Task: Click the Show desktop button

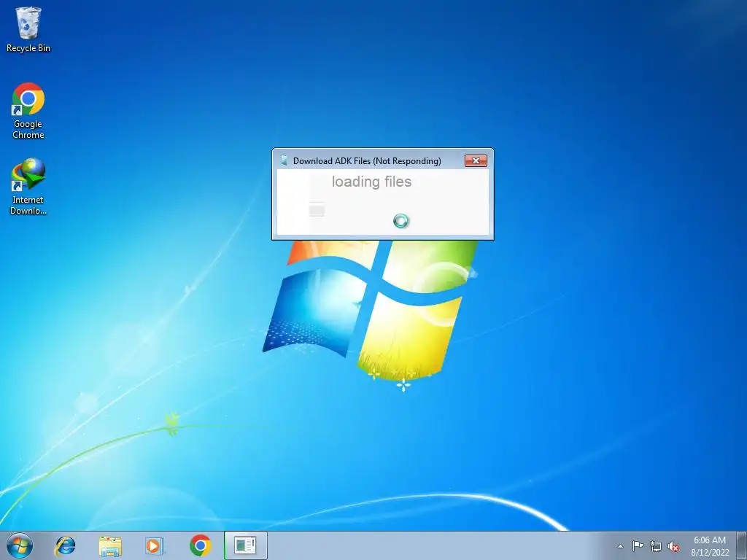Action: [742, 545]
